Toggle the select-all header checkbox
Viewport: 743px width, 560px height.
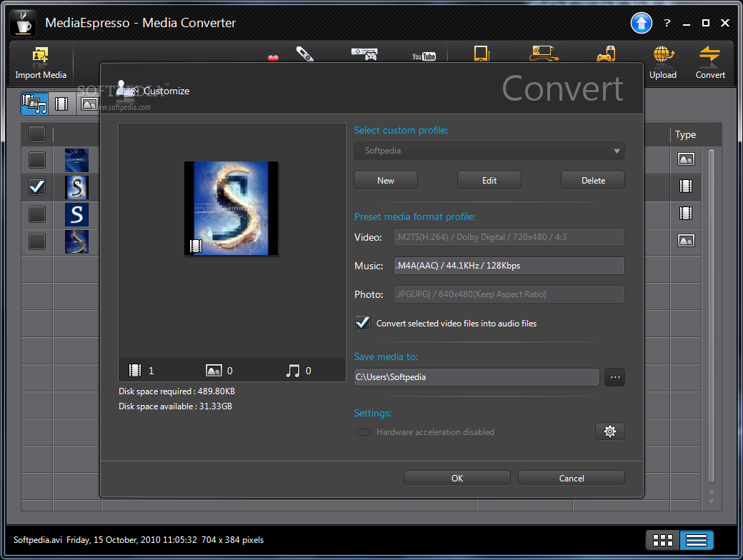(37, 134)
